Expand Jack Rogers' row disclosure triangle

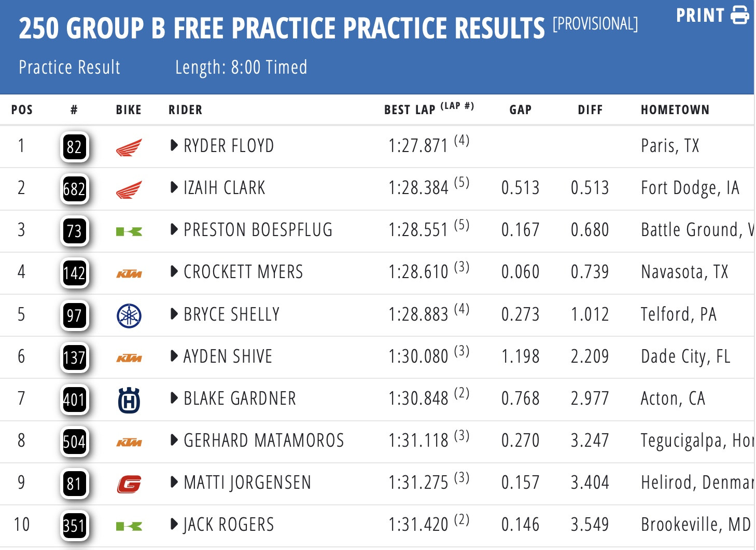point(174,524)
